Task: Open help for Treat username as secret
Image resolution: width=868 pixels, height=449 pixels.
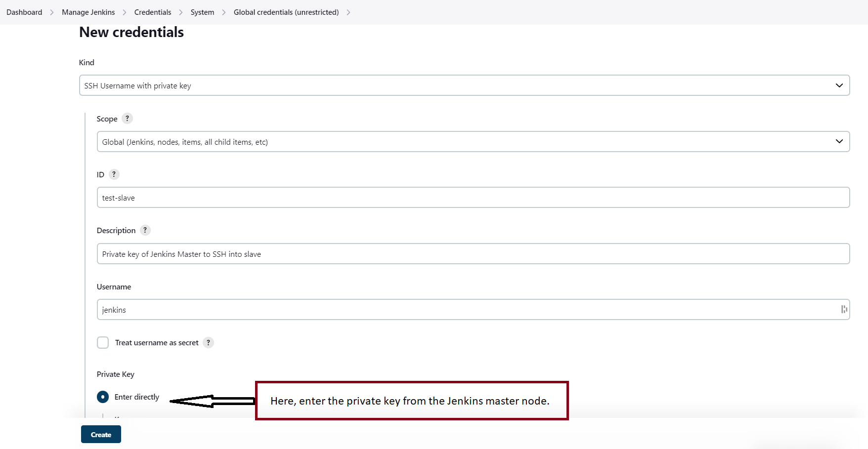Action: tap(208, 342)
